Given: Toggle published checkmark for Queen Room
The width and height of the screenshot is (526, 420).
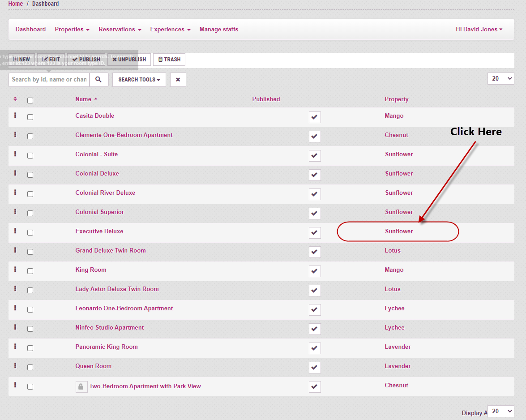Looking at the screenshot, I should click(315, 368).
